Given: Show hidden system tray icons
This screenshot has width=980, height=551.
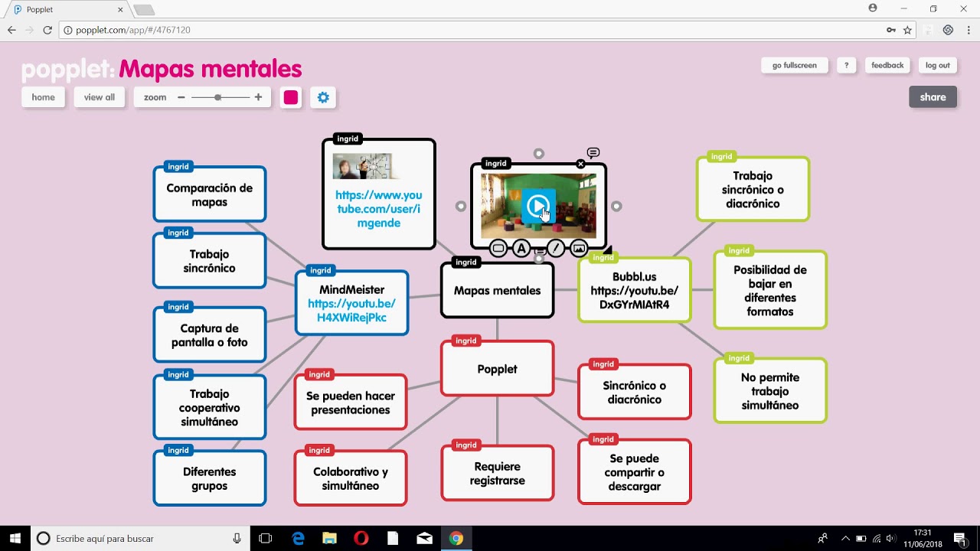Looking at the screenshot, I should tap(845, 538).
